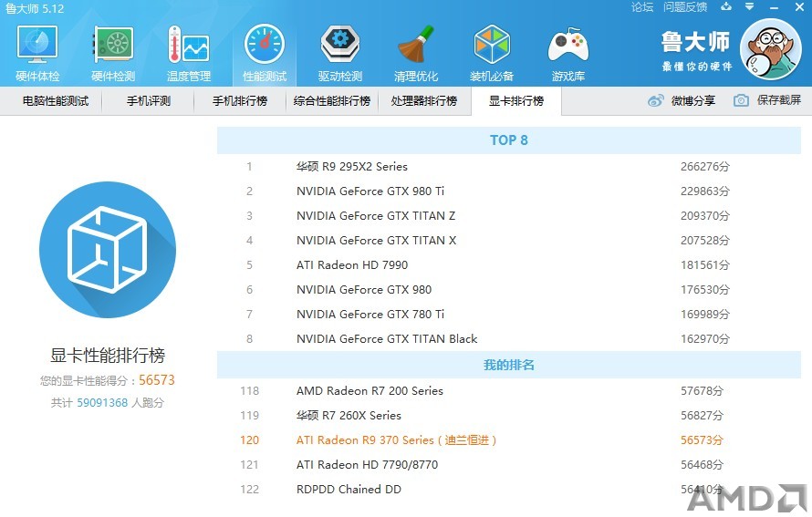Viewport: 812px width, 517px height.
Task: Select the ATI Radeon HD 7990 row
Action: (x=509, y=265)
